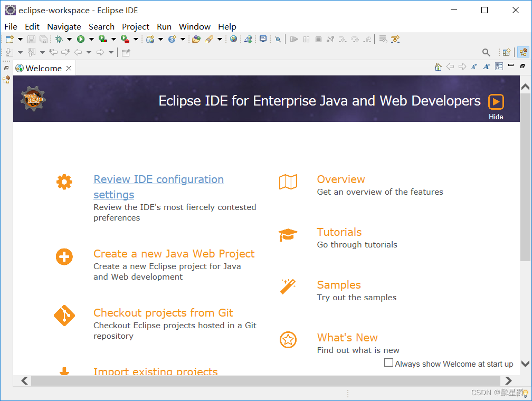Click the Open Type folder icon
The height and width of the screenshot is (401, 532).
point(196,40)
